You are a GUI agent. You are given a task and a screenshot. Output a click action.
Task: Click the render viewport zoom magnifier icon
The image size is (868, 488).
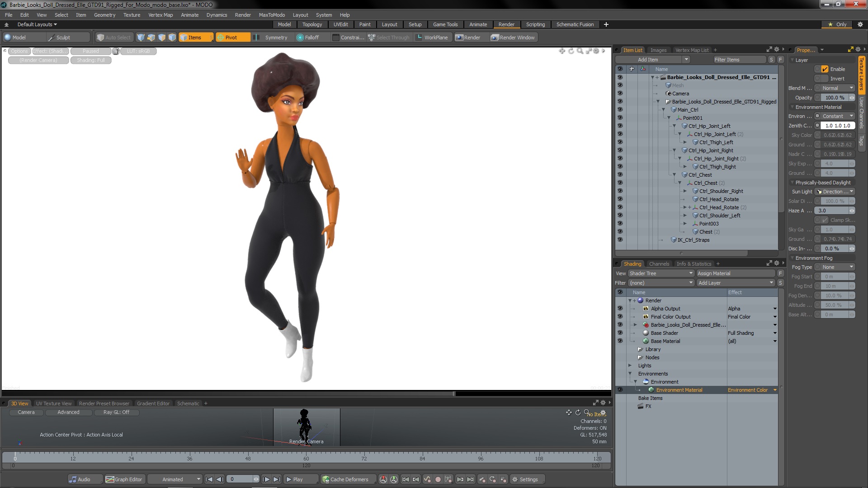(580, 51)
